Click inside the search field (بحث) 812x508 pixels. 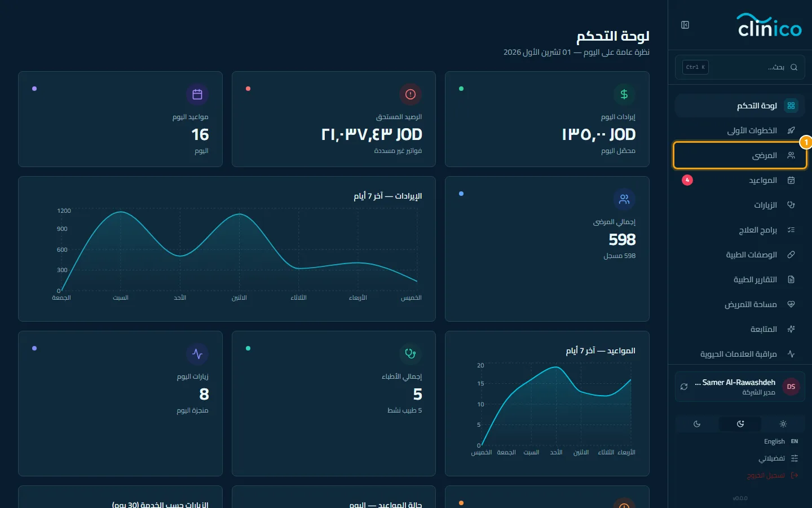[740, 67]
